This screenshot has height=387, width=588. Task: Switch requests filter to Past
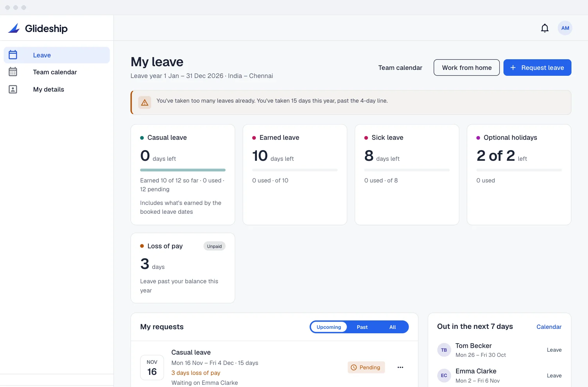(362, 327)
